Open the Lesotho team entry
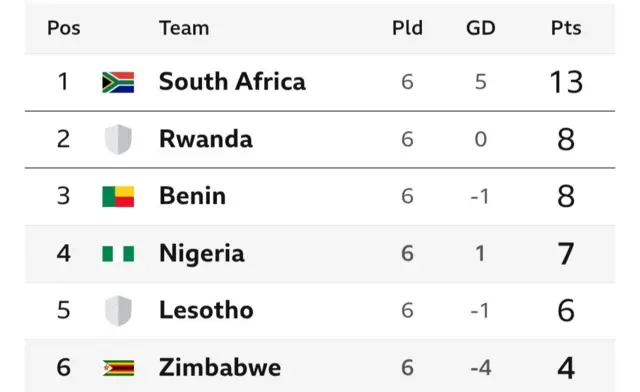 click(206, 310)
